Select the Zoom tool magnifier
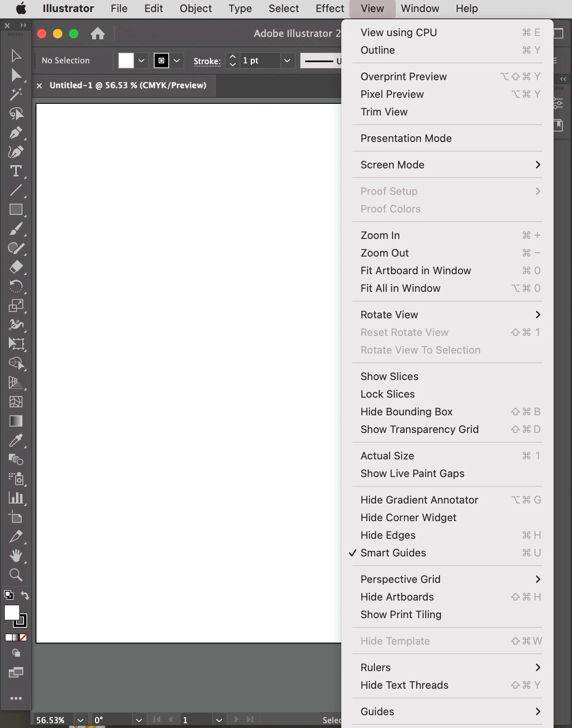Image resolution: width=572 pixels, height=728 pixels. tap(16, 575)
